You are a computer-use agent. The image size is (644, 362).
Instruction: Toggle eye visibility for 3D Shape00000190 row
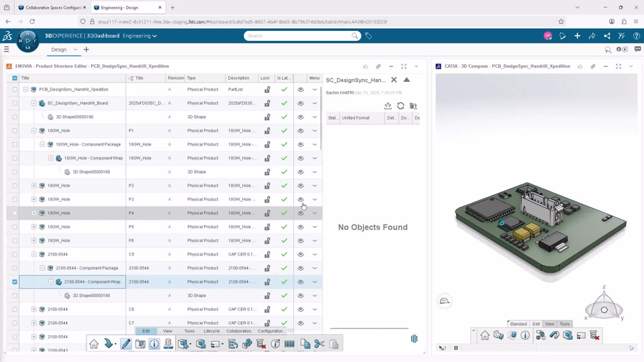[301, 117]
